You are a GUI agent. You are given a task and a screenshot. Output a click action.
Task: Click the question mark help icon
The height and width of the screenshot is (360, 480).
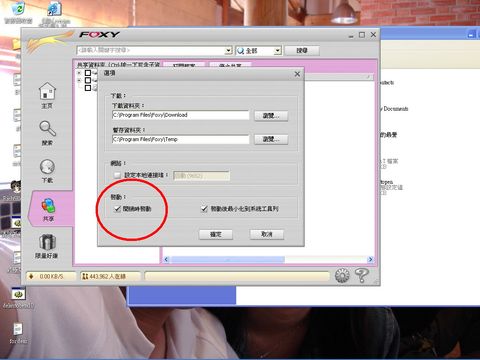(362, 275)
